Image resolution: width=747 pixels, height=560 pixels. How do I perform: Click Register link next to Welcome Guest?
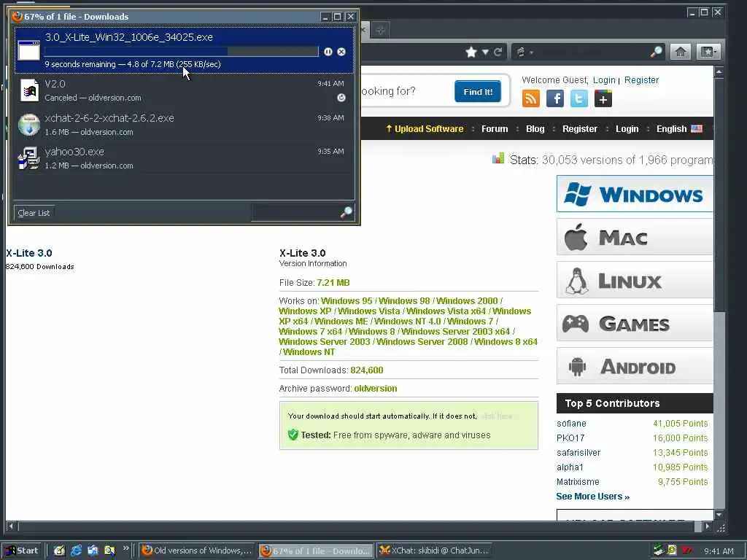(642, 80)
